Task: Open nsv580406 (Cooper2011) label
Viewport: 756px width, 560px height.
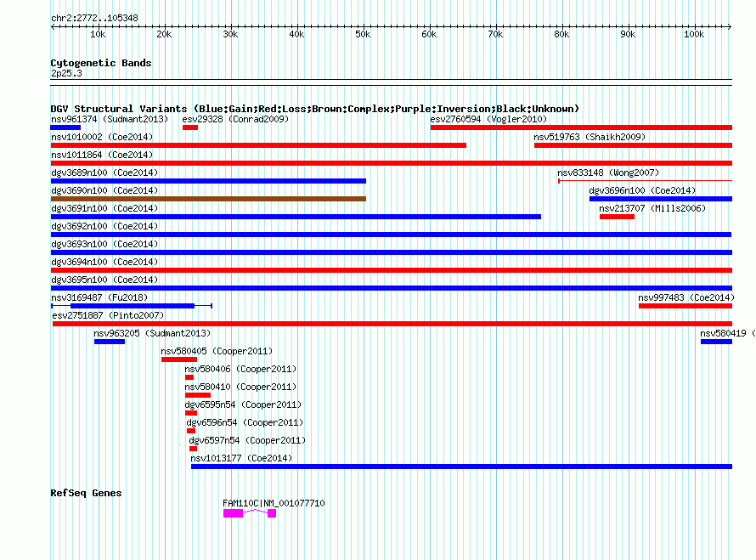Action: [x=240, y=369]
